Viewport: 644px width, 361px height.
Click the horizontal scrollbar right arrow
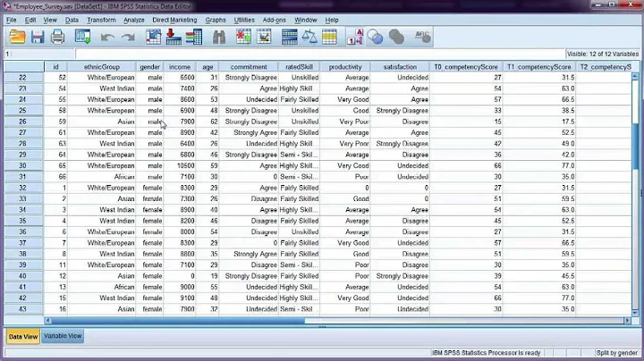[627, 321]
